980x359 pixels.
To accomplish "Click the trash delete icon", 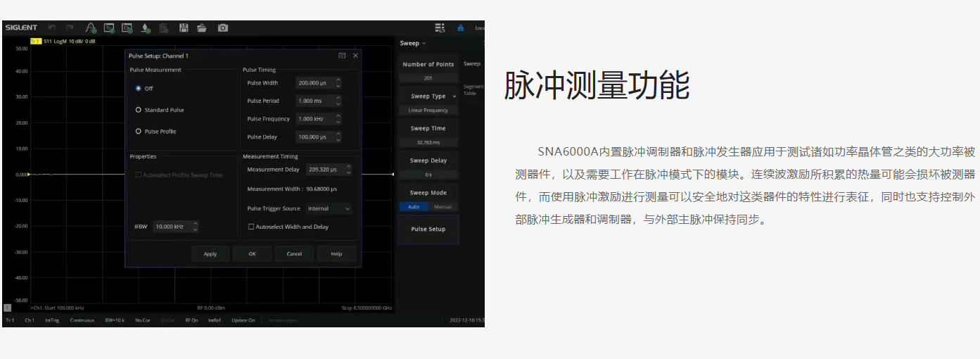I will [x=164, y=28].
